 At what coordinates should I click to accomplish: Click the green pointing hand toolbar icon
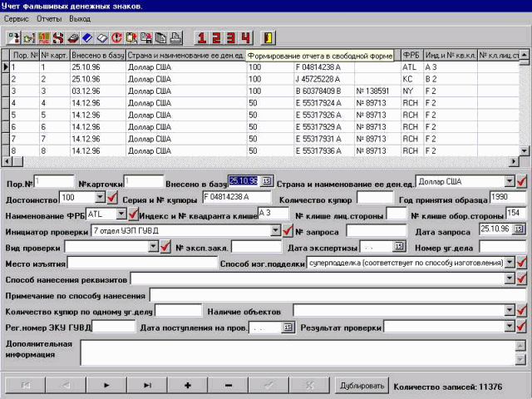pyautogui.click(x=29, y=37)
